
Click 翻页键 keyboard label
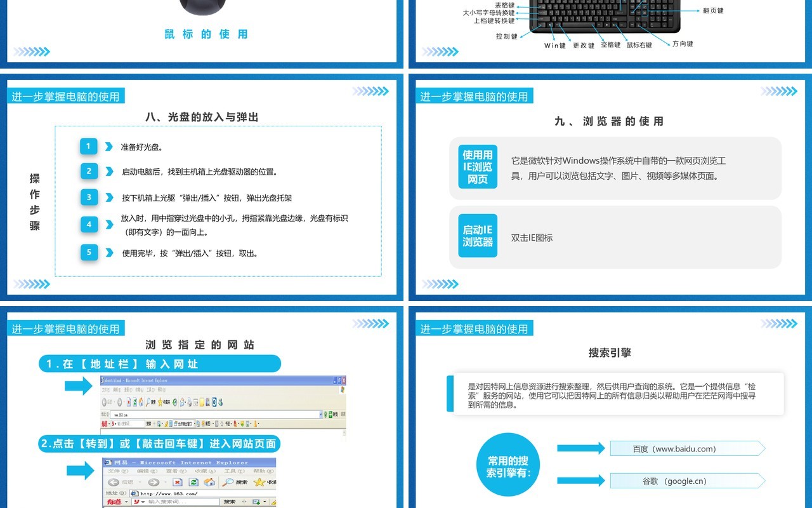point(713,11)
